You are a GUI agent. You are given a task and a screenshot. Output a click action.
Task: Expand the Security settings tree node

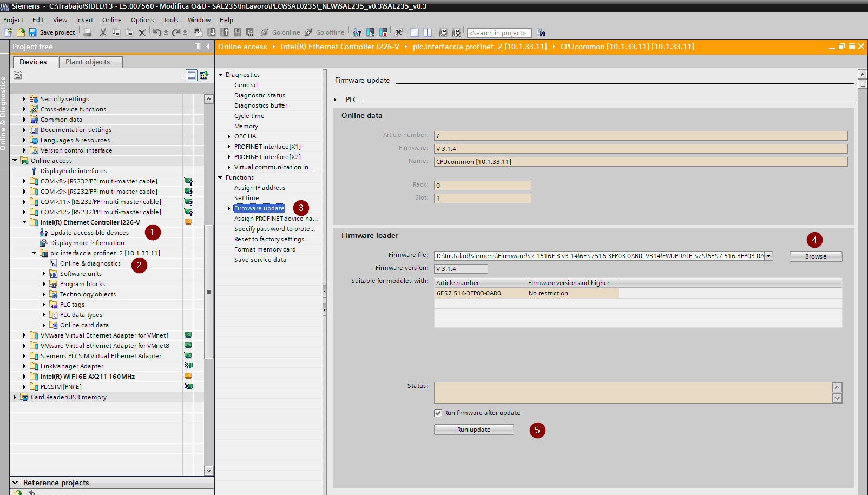24,99
